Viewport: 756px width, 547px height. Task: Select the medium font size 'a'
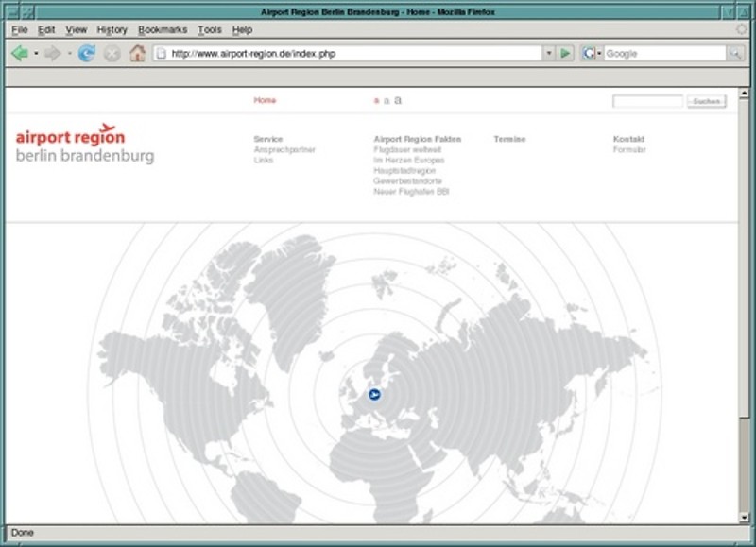pos(387,101)
